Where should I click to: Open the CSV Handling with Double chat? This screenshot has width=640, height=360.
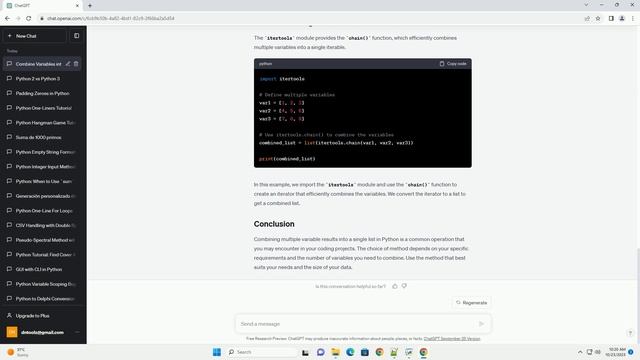coord(42,225)
